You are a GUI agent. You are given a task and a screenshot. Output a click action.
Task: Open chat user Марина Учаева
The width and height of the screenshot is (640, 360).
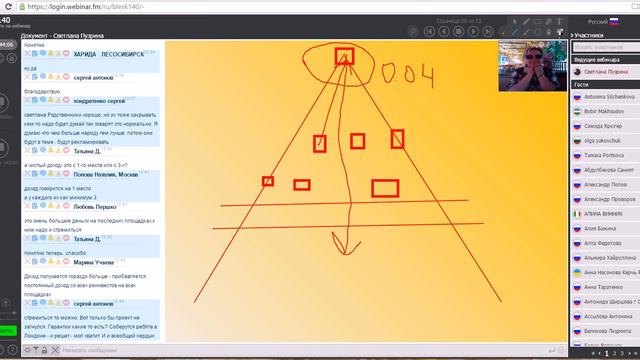[x=93, y=262]
